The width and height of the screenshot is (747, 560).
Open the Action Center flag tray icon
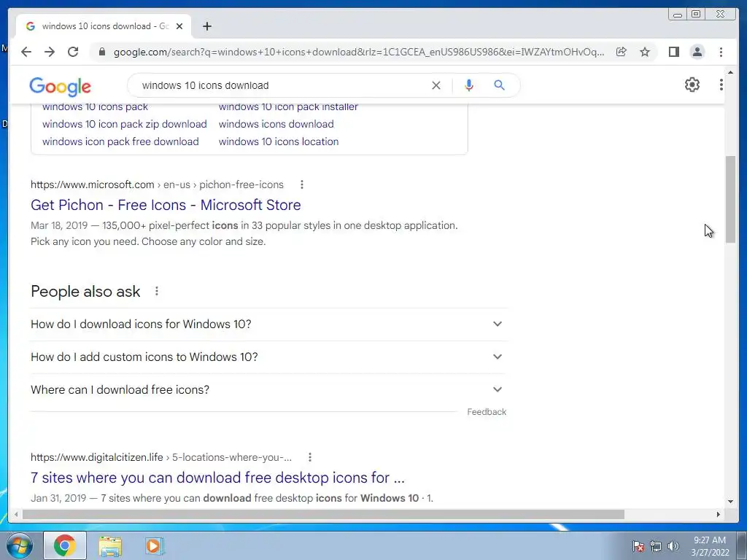click(638, 546)
